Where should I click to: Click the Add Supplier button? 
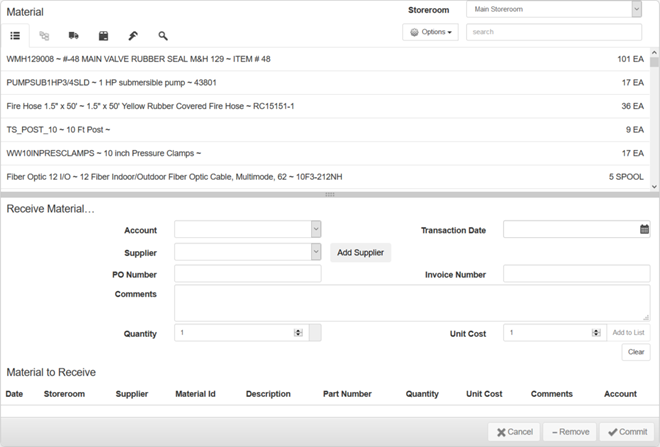tap(360, 253)
